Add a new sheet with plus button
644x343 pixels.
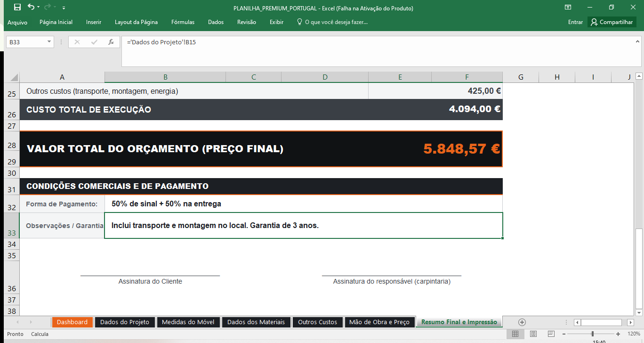tap(522, 322)
